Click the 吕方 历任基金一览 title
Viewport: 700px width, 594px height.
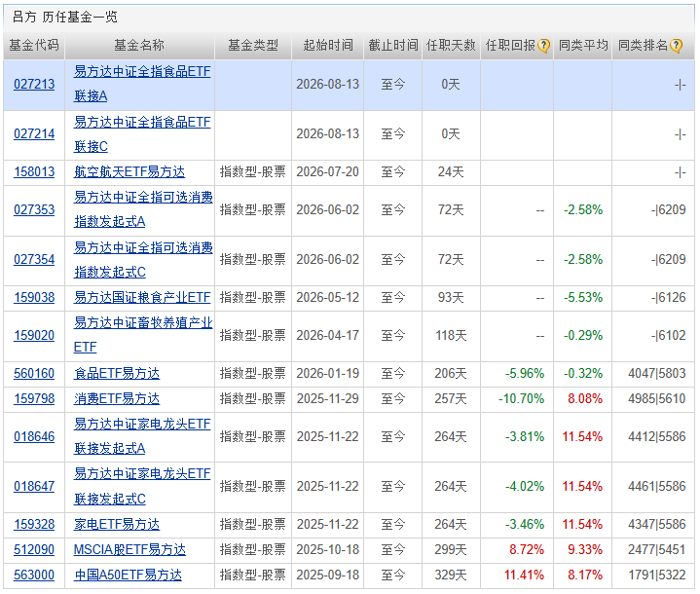65,17
